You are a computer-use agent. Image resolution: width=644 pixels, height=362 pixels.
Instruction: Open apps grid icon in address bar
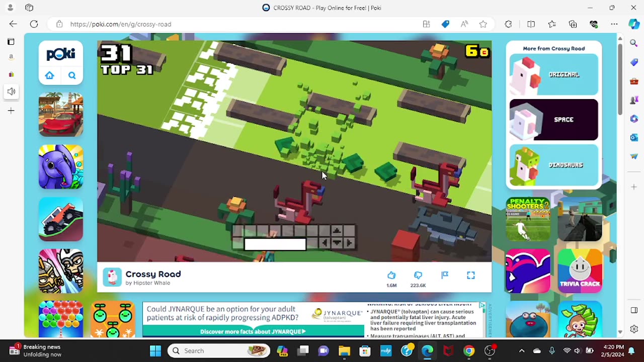(426, 24)
